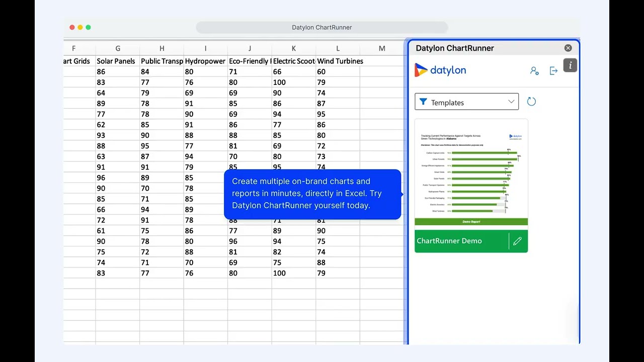The height and width of the screenshot is (362, 644).
Task: Select the Wind Turbines header cell
Action: 338,61
